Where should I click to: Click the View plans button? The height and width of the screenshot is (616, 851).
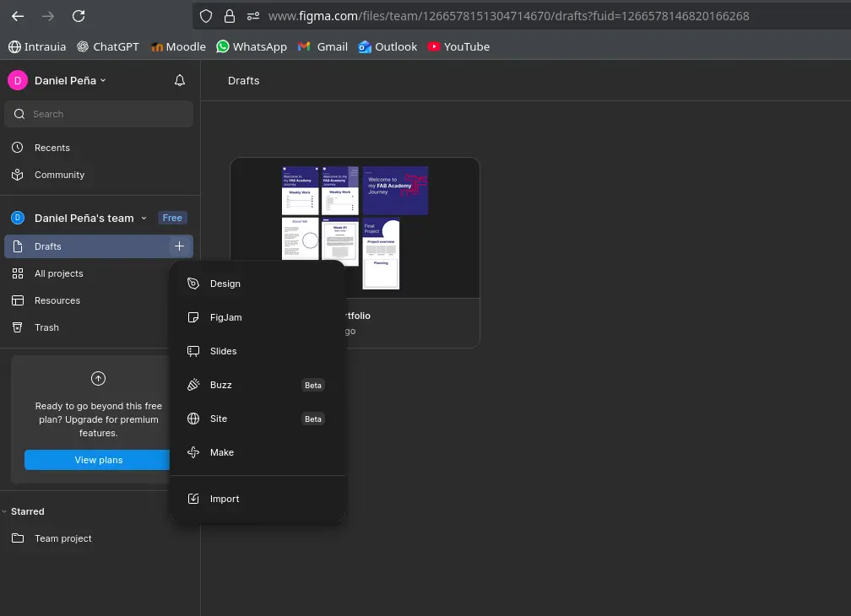98,460
